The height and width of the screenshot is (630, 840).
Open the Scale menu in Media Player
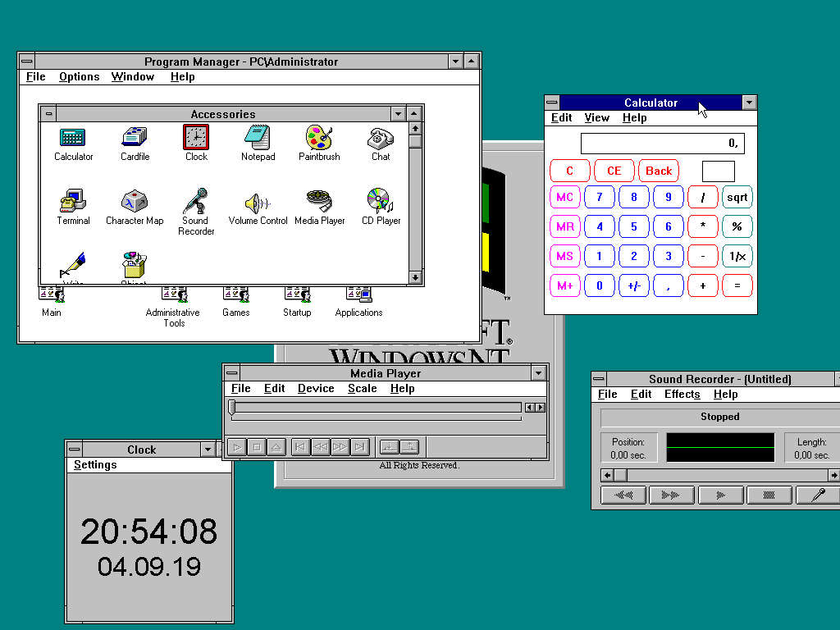(x=362, y=388)
